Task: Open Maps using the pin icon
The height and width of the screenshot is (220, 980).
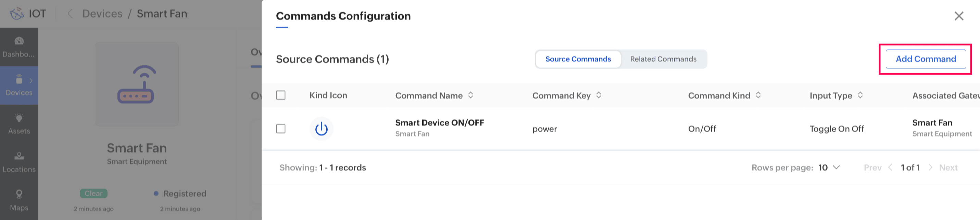Action: click(x=19, y=195)
